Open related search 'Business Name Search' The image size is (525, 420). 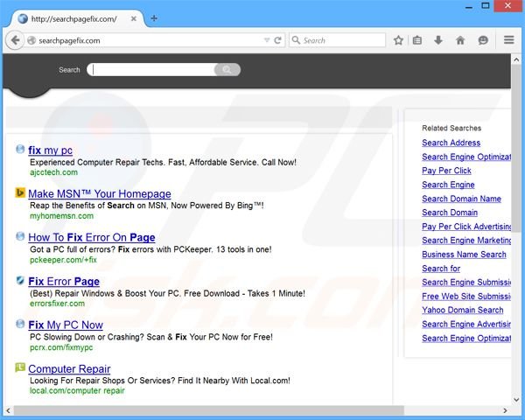click(x=464, y=255)
